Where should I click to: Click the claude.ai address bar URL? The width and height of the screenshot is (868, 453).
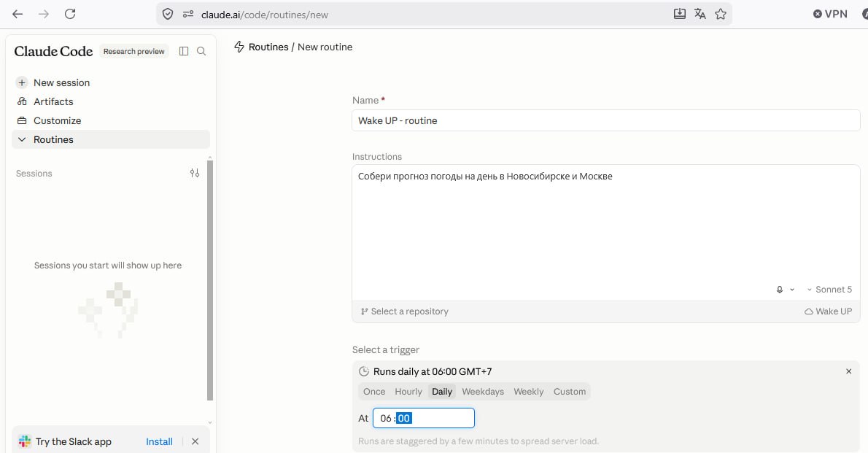point(265,15)
